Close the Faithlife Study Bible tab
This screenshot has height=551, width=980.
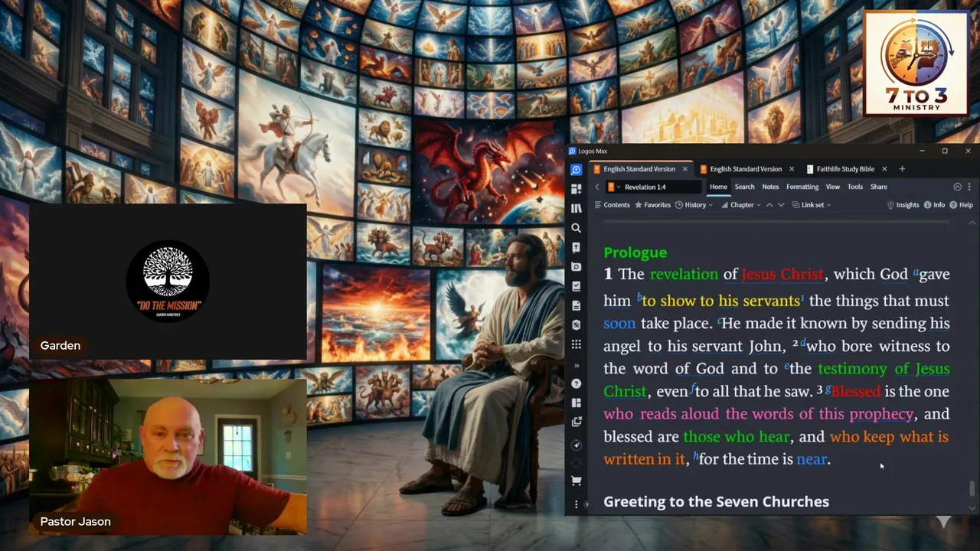pos(884,169)
